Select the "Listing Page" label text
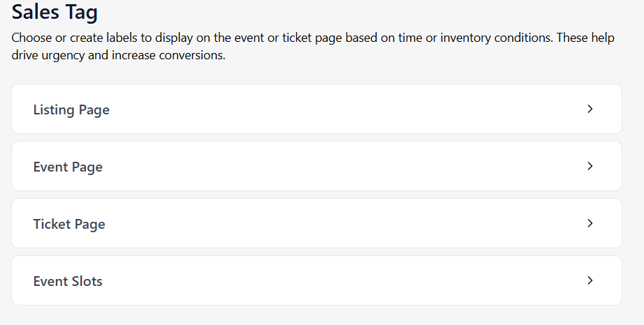The width and height of the screenshot is (644, 325). pos(71,109)
